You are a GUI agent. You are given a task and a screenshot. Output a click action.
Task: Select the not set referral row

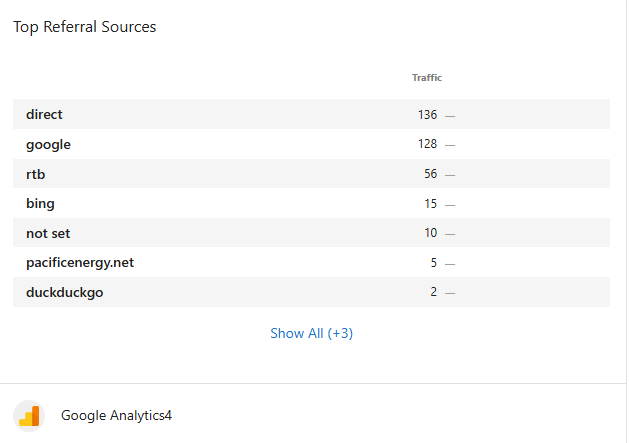point(48,233)
